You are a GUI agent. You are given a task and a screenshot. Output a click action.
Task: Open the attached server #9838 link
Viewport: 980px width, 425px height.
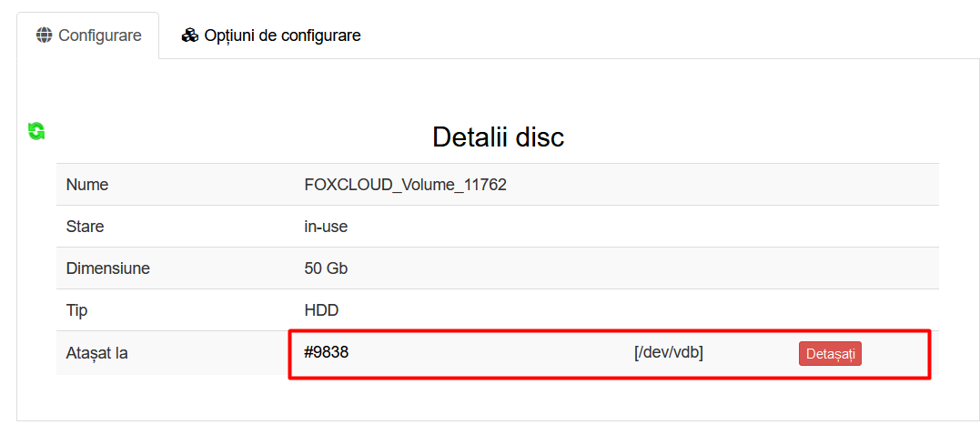326,352
